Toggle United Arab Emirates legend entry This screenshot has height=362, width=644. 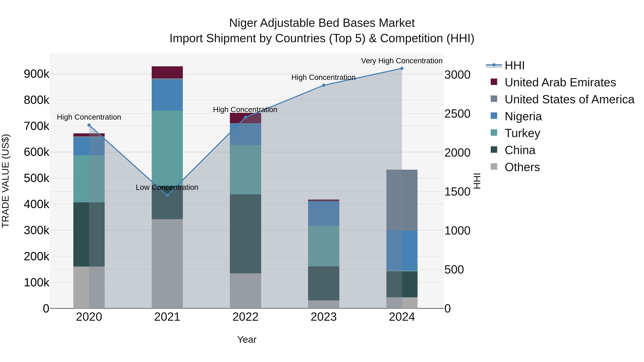pyautogui.click(x=553, y=82)
